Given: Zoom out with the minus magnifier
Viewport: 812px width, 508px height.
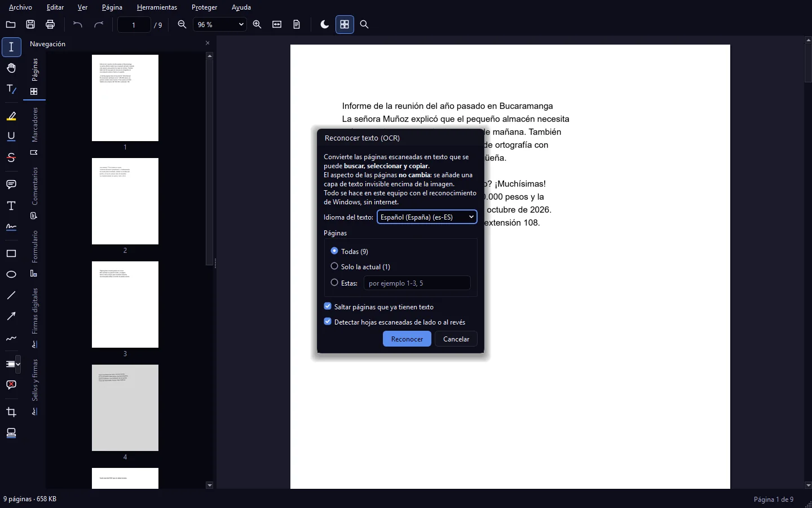Looking at the screenshot, I should (182, 24).
